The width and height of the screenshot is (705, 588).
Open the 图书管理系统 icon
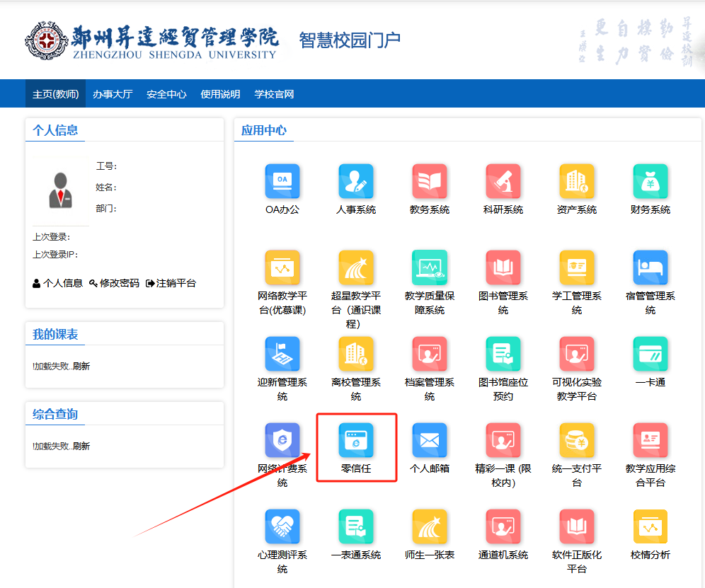503,267
